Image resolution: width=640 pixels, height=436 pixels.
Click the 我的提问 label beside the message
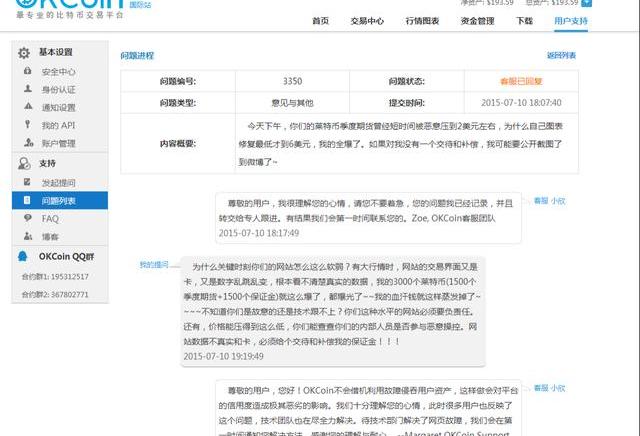tap(153, 265)
